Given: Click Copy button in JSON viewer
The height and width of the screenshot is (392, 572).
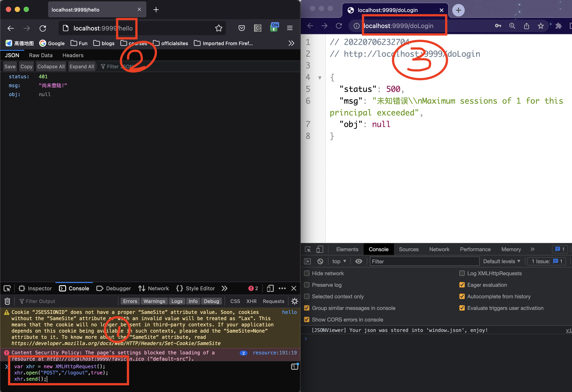Looking at the screenshot, I should coord(26,67).
